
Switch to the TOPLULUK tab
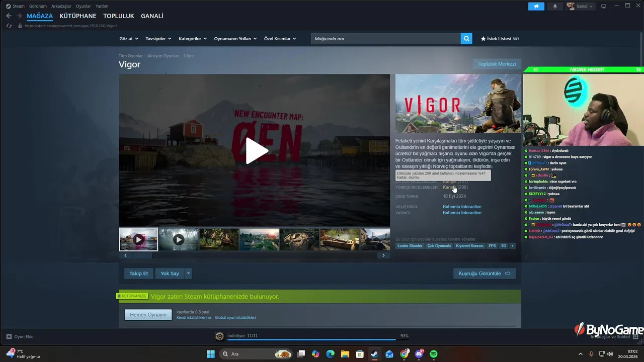pos(119,16)
